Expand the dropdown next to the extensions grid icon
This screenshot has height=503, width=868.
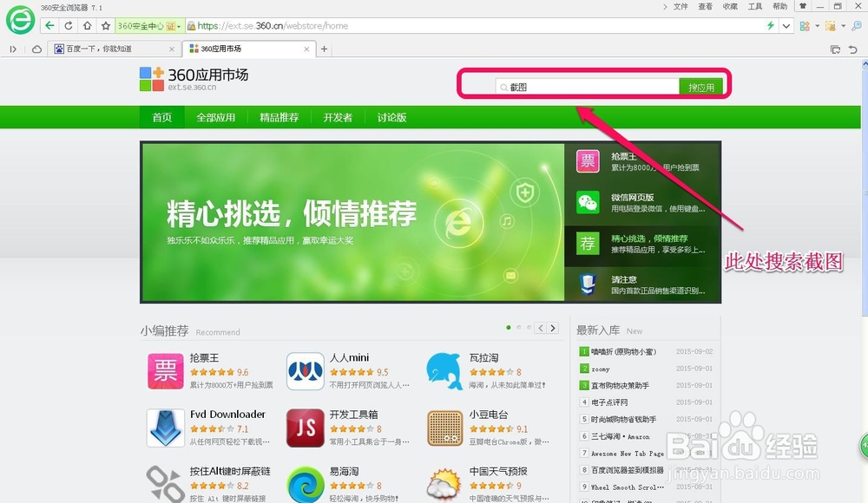point(819,26)
